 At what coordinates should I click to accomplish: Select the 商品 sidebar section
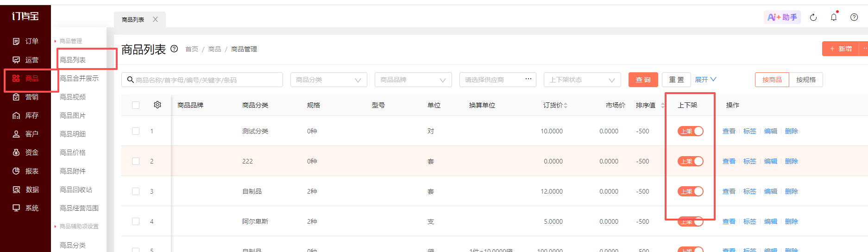25,78
